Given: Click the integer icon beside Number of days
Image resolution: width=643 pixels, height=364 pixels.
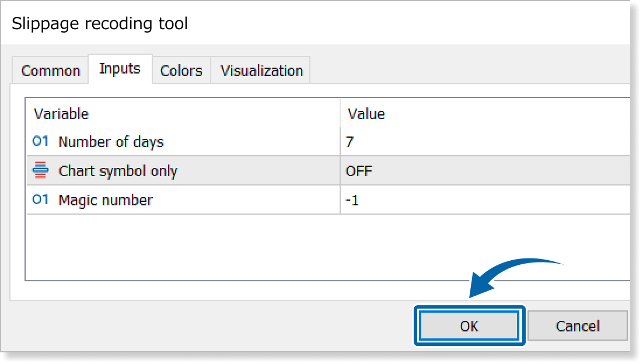Looking at the screenshot, I should (x=40, y=141).
